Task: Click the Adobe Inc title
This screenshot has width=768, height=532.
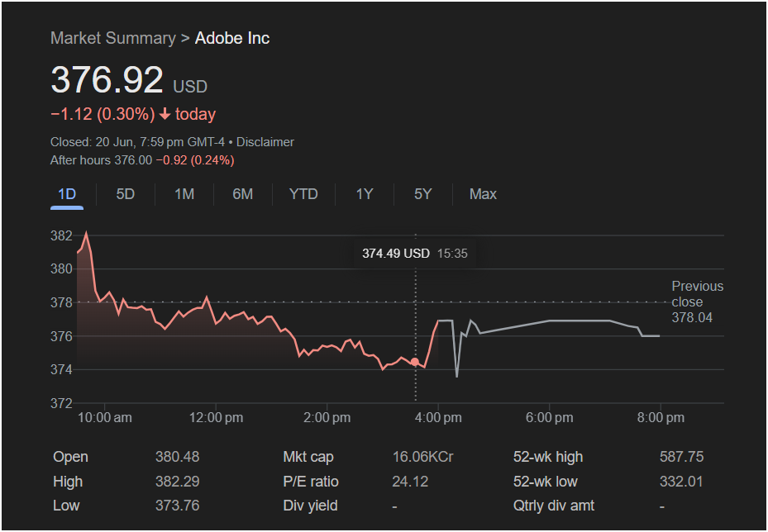Action: pos(232,38)
